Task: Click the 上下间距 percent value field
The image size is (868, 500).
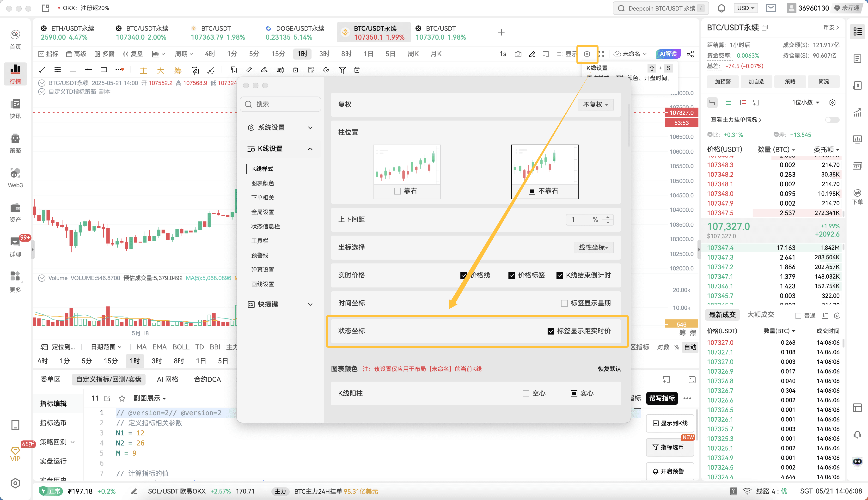Action: (584, 220)
